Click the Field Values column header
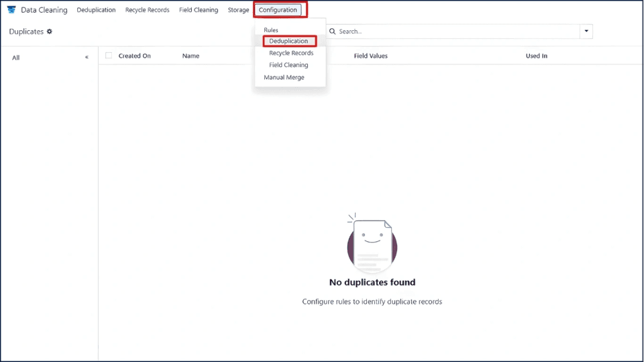Image resolution: width=644 pixels, height=362 pixels. click(370, 56)
